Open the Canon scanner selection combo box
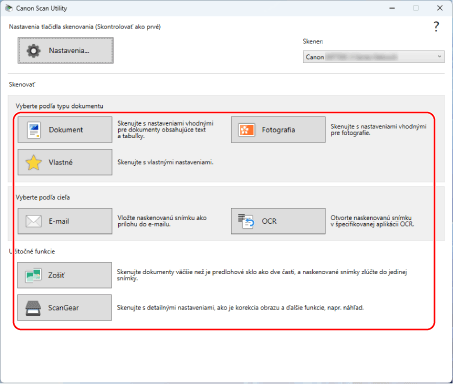 374,57
